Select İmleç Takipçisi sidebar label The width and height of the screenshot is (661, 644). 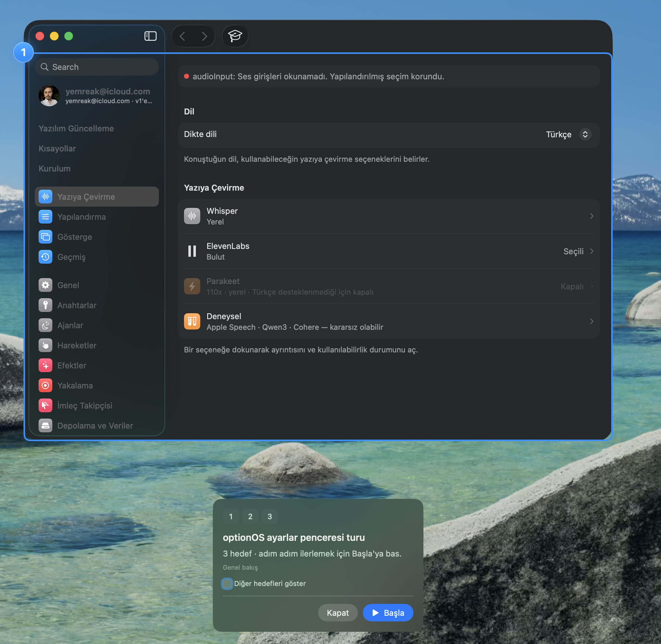(x=85, y=405)
